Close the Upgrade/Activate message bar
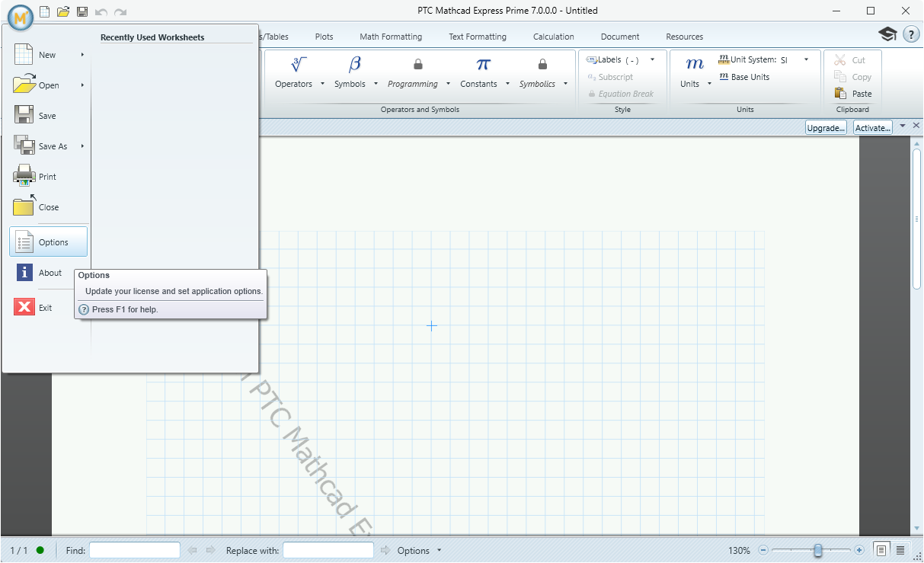The height and width of the screenshot is (563, 924). [916, 126]
